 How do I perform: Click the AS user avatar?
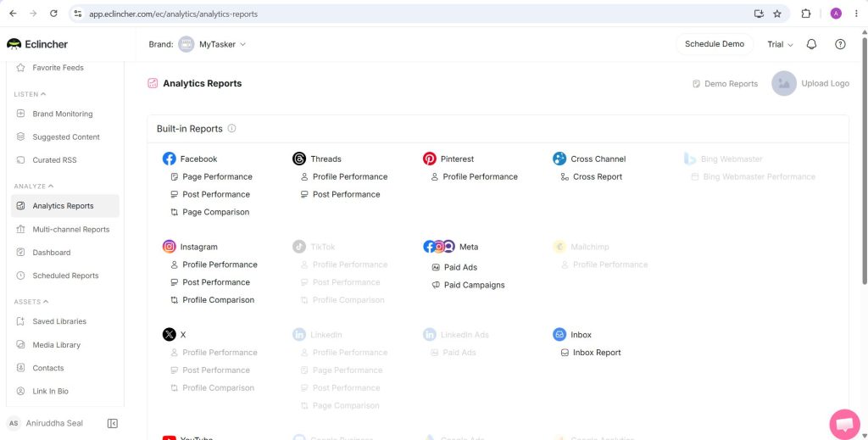pos(14,423)
